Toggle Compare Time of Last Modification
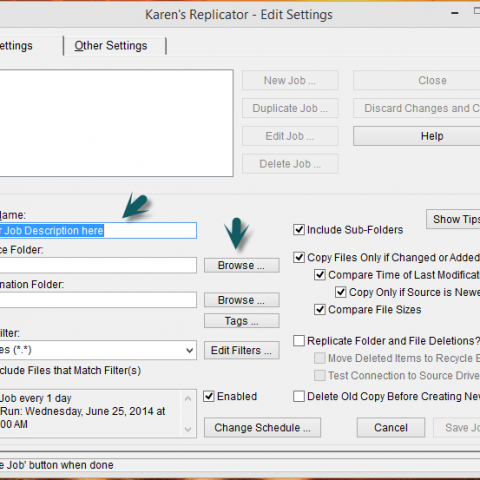480x480 pixels. point(320,275)
